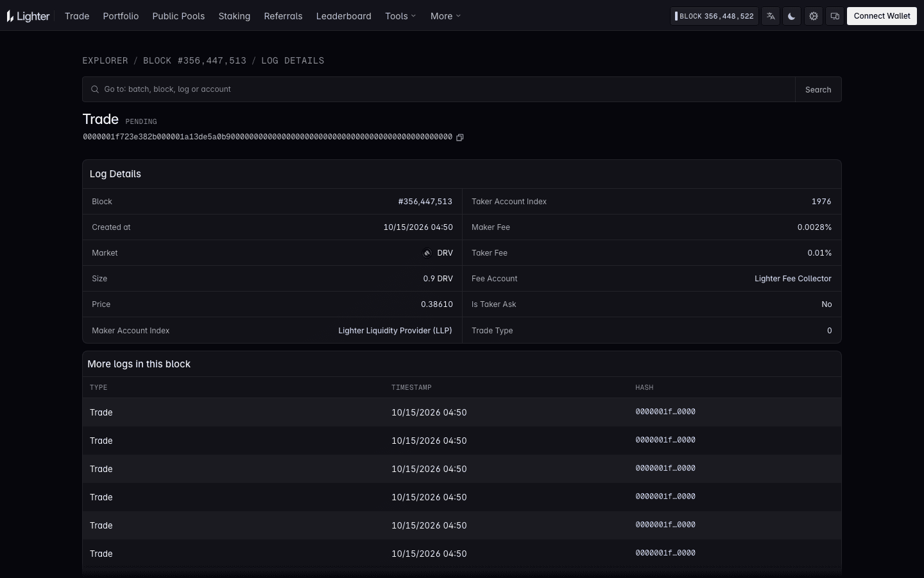Open the Public Pools page

pos(178,16)
